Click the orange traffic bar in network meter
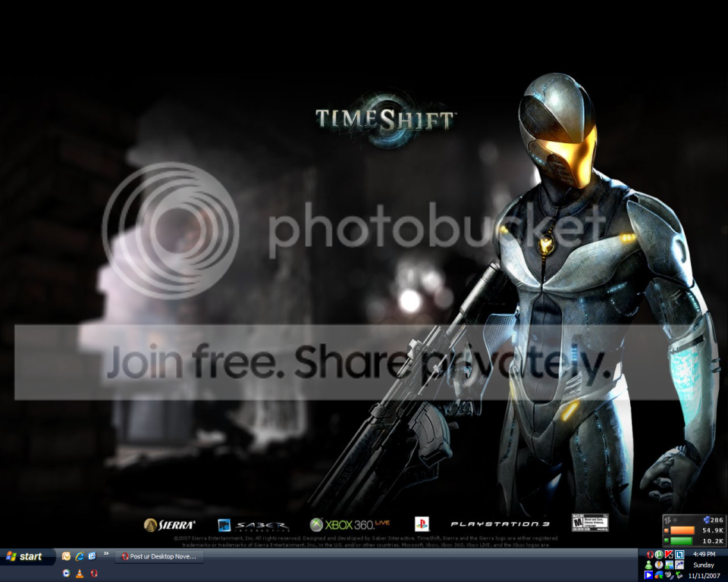This screenshot has height=582, width=728. click(682, 530)
